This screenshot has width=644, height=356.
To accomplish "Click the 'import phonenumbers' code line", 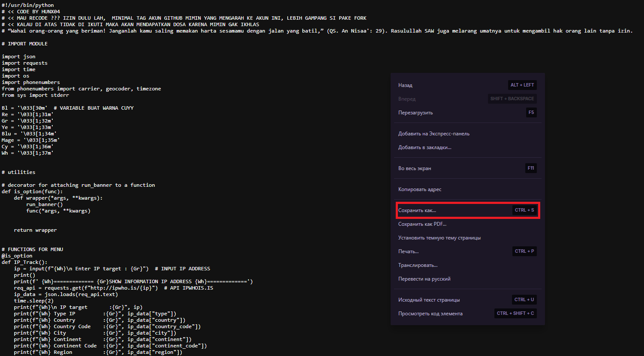I will coord(31,82).
